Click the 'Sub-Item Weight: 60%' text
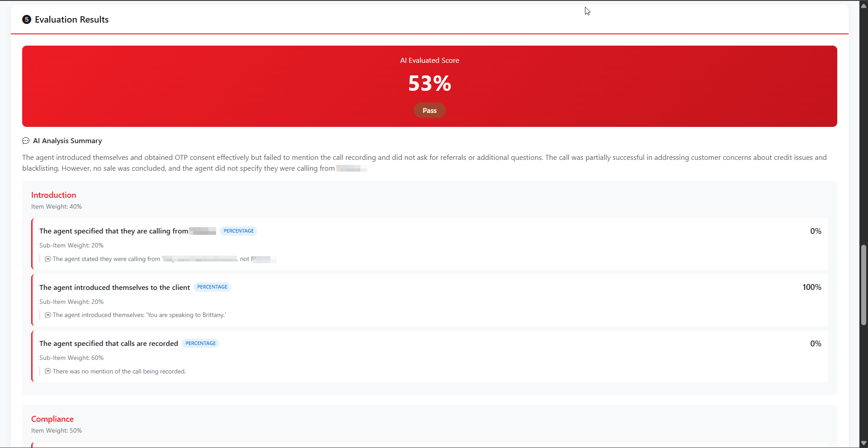 pyautogui.click(x=71, y=358)
